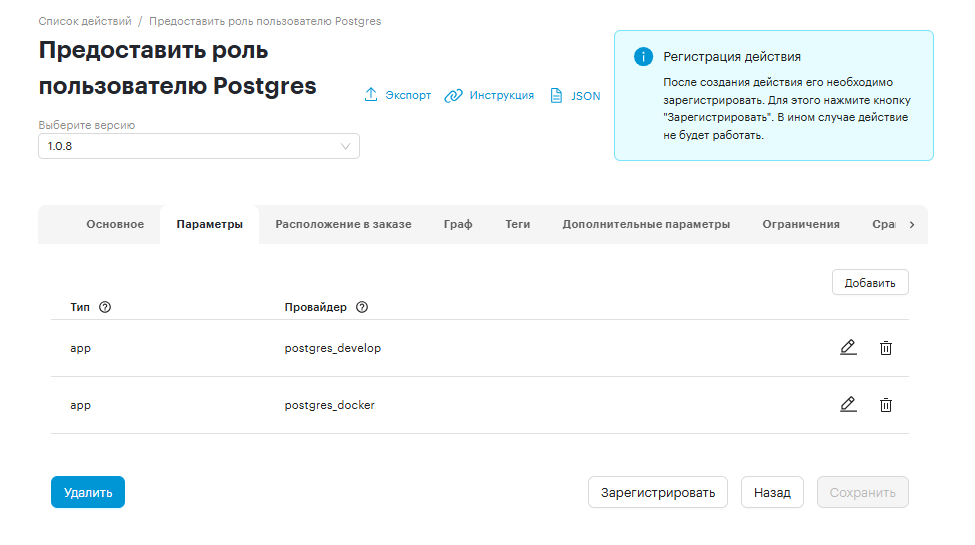Go to Список действий breadcrumb
Viewport: 975px width, 545px height.
click(85, 21)
